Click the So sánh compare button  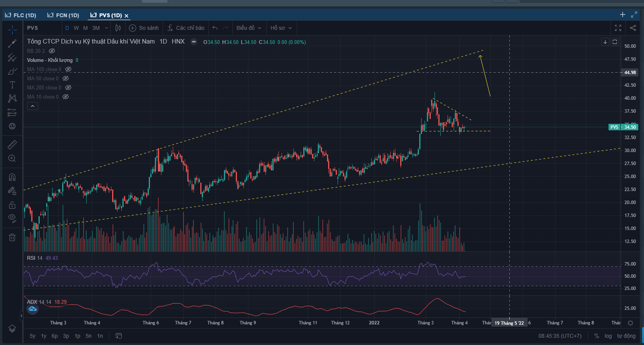pyautogui.click(x=144, y=28)
